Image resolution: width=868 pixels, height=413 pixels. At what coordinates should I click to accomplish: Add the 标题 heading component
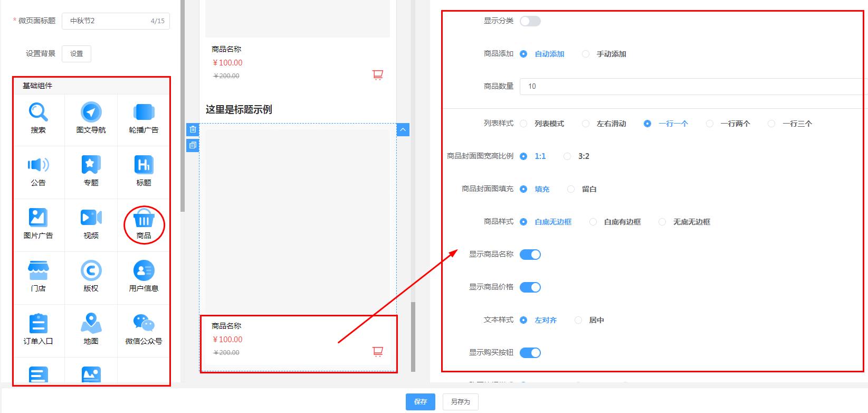click(x=144, y=172)
